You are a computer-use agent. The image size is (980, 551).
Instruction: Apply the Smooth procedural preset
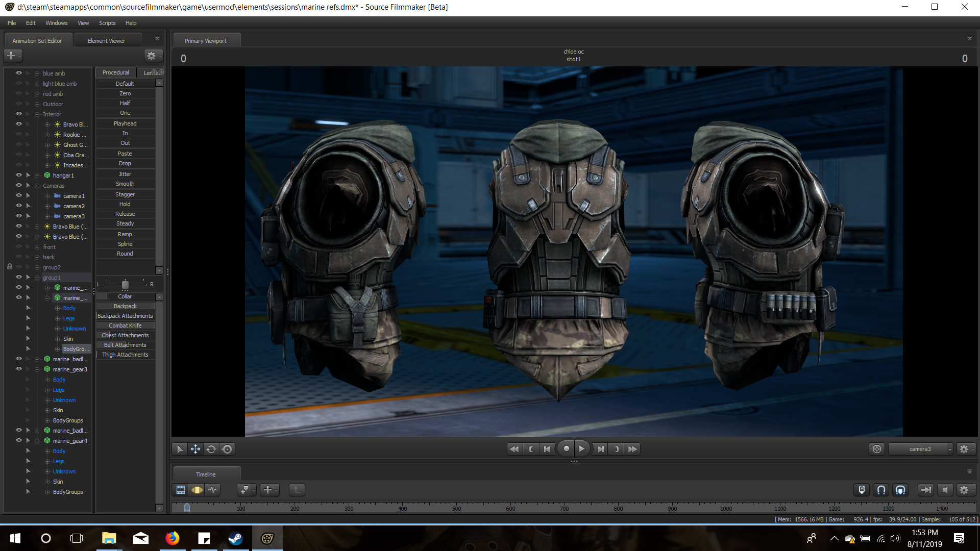pyautogui.click(x=125, y=184)
